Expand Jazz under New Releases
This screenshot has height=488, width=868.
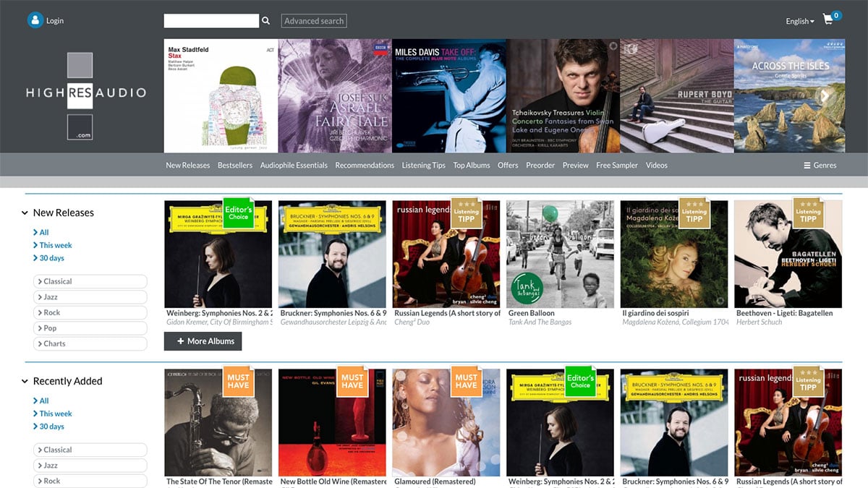[90, 297]
